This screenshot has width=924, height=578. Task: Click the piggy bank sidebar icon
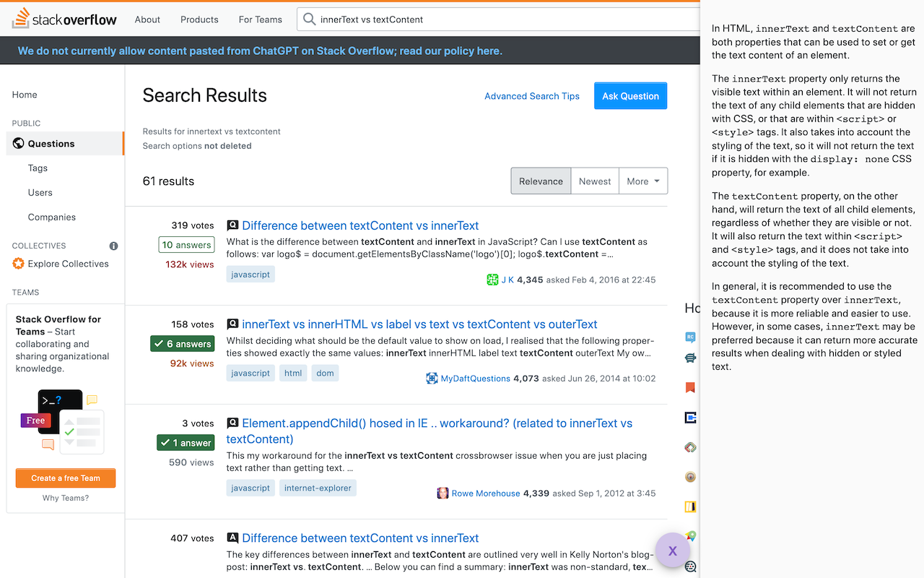(x=690, y=358)
